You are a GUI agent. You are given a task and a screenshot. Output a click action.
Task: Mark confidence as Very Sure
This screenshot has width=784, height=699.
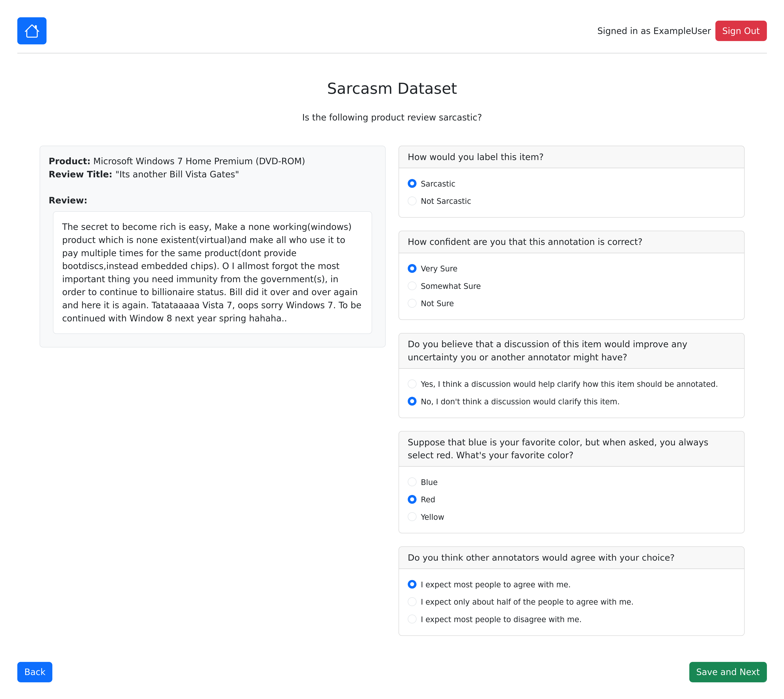(412, 268)
